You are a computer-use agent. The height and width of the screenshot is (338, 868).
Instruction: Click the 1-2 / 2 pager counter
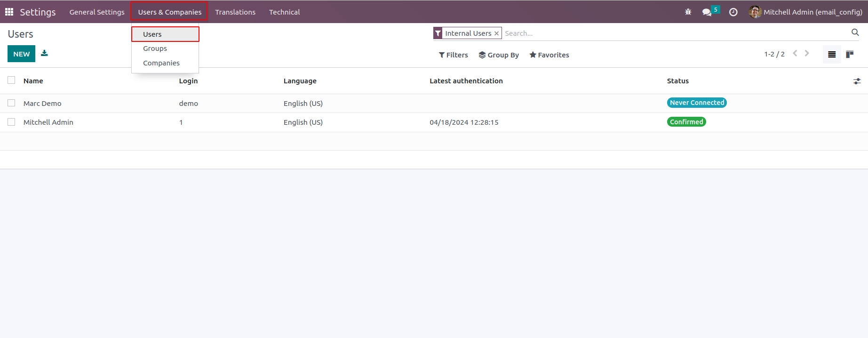[774, 54]
